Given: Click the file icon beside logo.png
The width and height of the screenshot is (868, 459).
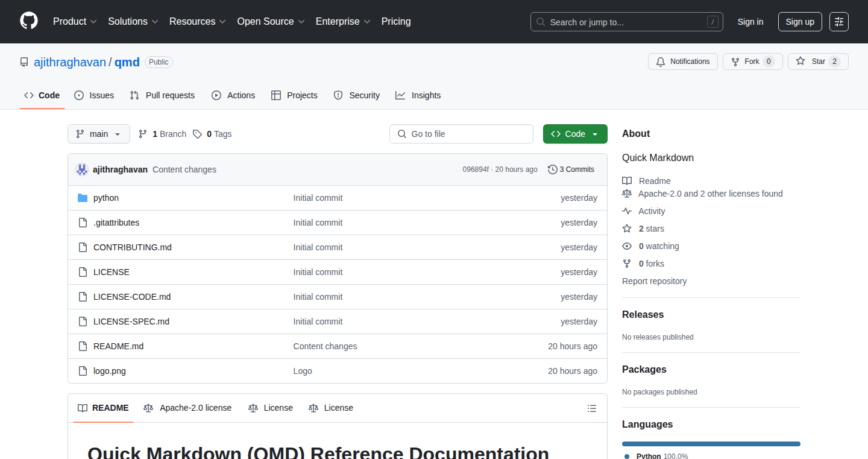Looking at the screenshot, I should [x=83, y=371].
